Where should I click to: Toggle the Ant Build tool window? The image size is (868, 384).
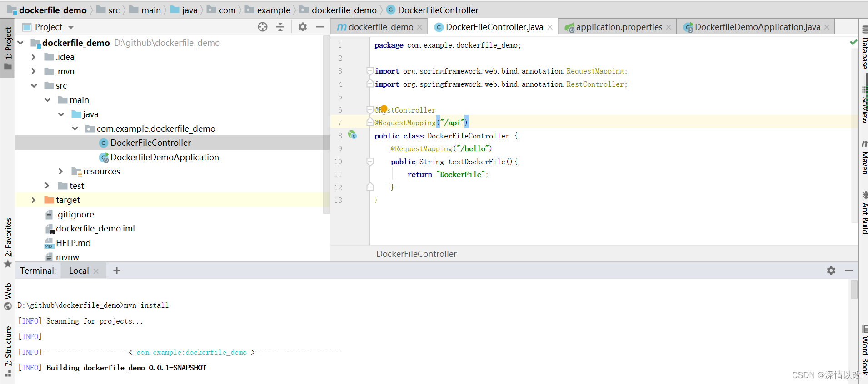(864, 213)
